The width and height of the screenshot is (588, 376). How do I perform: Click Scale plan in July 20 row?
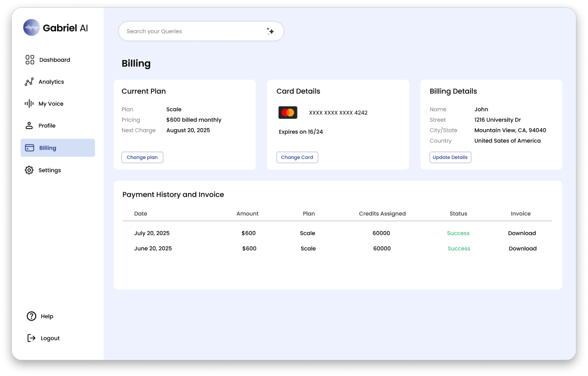click(307, 233)
